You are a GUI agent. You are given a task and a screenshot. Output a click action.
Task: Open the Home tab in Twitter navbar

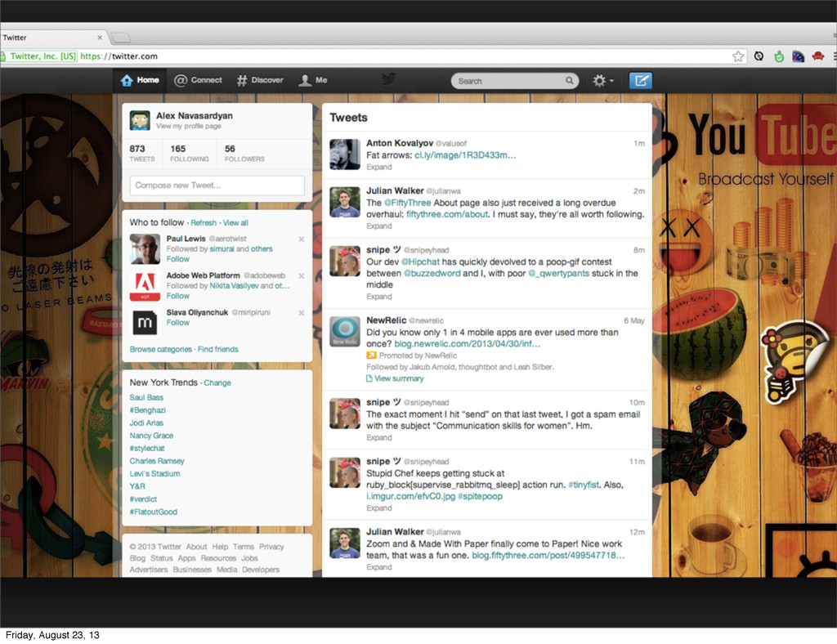click(x=140, y=81)
